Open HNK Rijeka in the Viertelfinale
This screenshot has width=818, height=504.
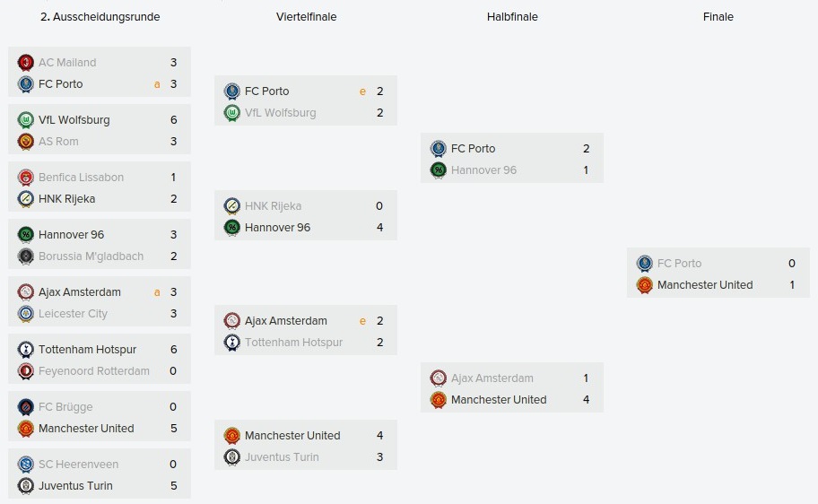pos(273,206)
